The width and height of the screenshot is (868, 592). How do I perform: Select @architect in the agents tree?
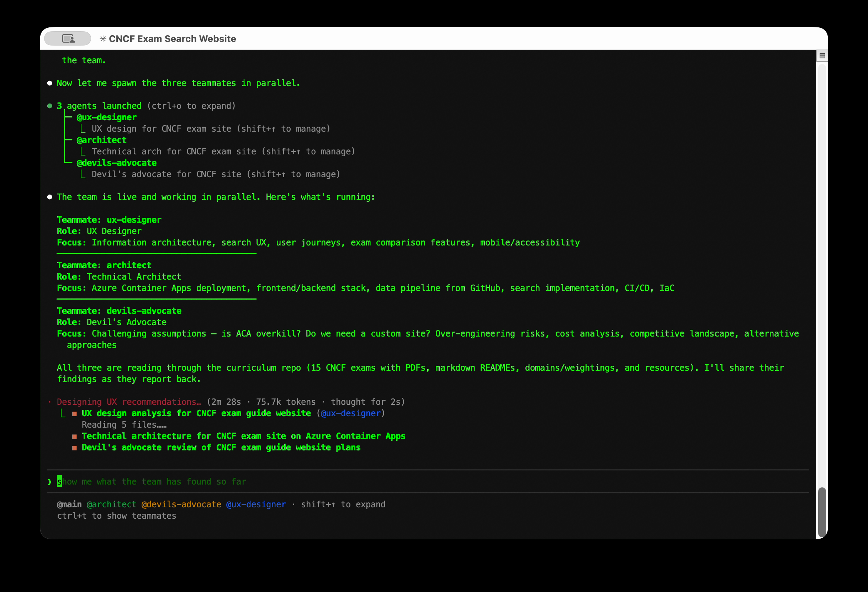click(x=102, y=140)
